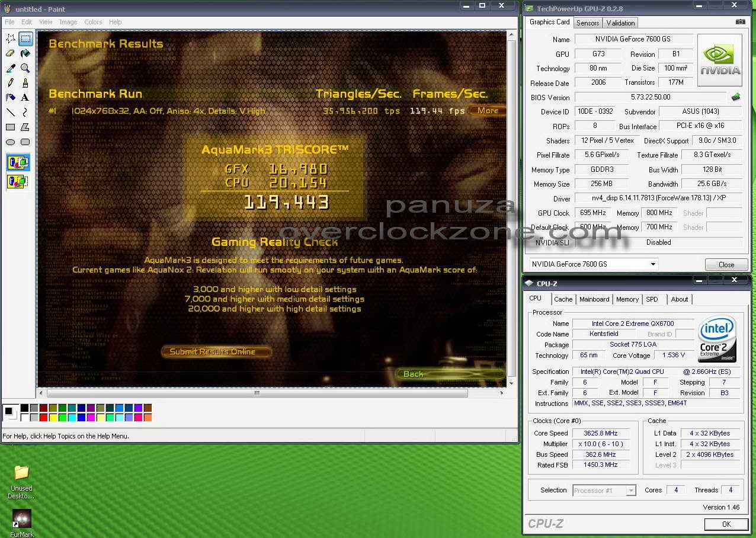Viewport: 756px width, 538px height.
Task: Pick the Fill With Color bucket tool
Action: (25, 54)
